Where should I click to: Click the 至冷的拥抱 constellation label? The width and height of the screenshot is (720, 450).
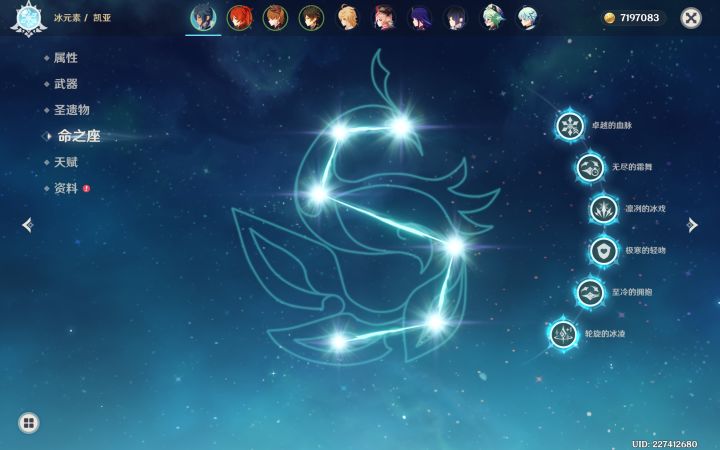(632, 292)
